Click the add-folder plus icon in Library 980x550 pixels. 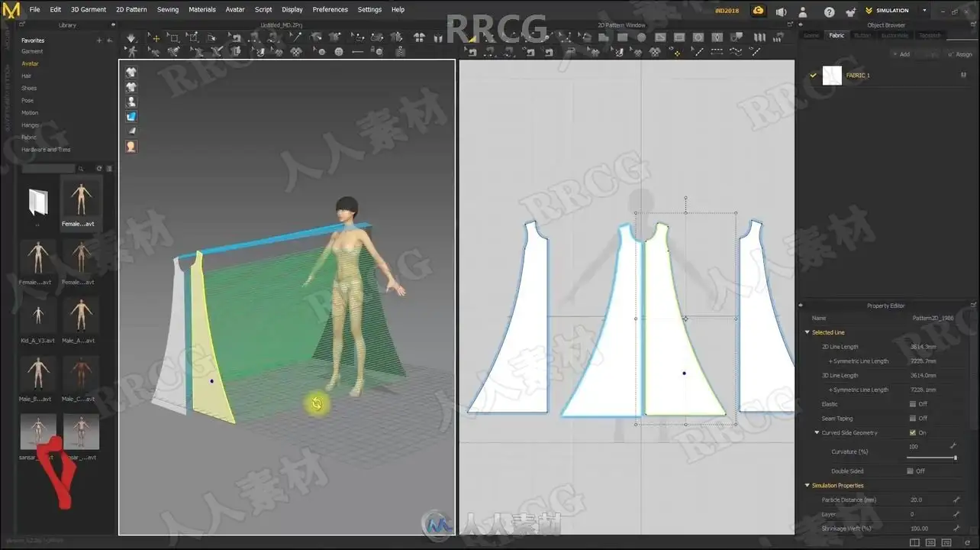tap(99, 40)
